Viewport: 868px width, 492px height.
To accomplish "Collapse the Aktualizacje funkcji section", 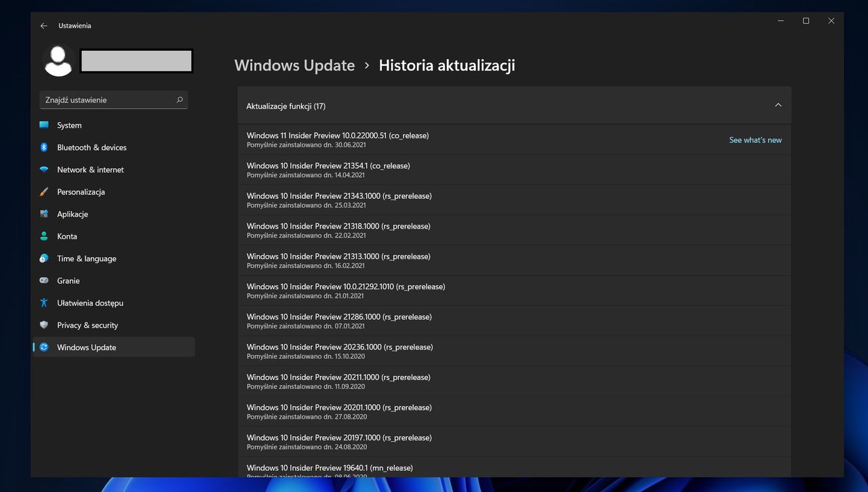I will click(778, 105).
